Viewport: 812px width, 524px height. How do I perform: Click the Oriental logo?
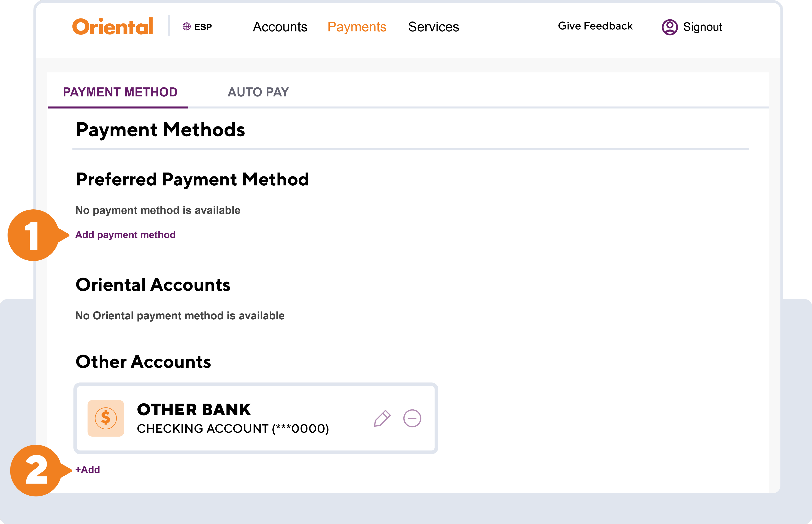(x=113, y=27)
